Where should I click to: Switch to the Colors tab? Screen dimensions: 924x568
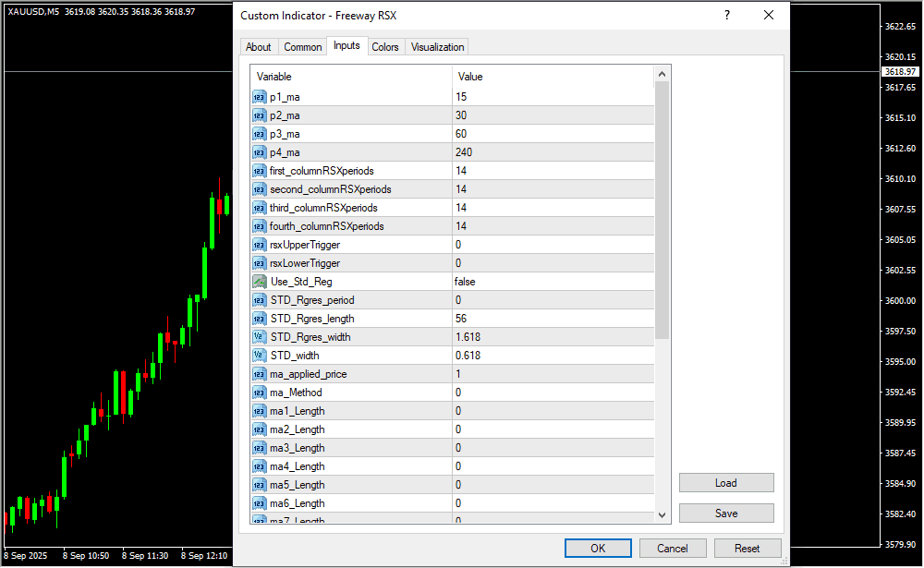tap(385, 47)
